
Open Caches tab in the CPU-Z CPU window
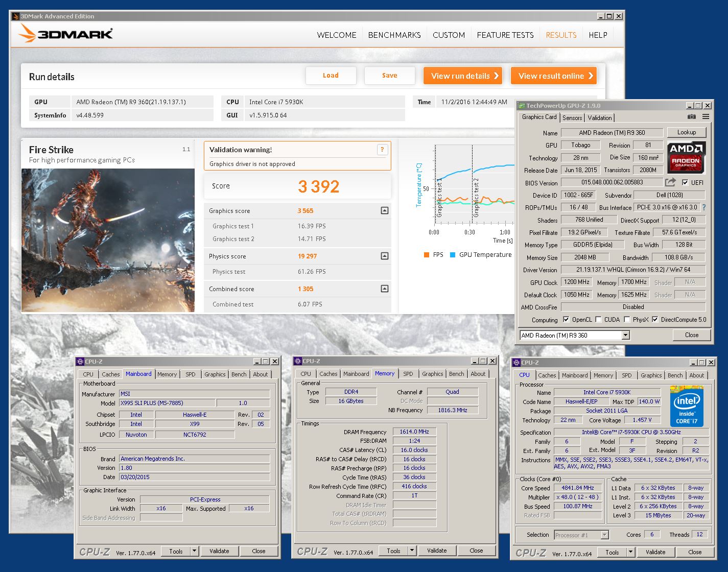click(547, 375)
